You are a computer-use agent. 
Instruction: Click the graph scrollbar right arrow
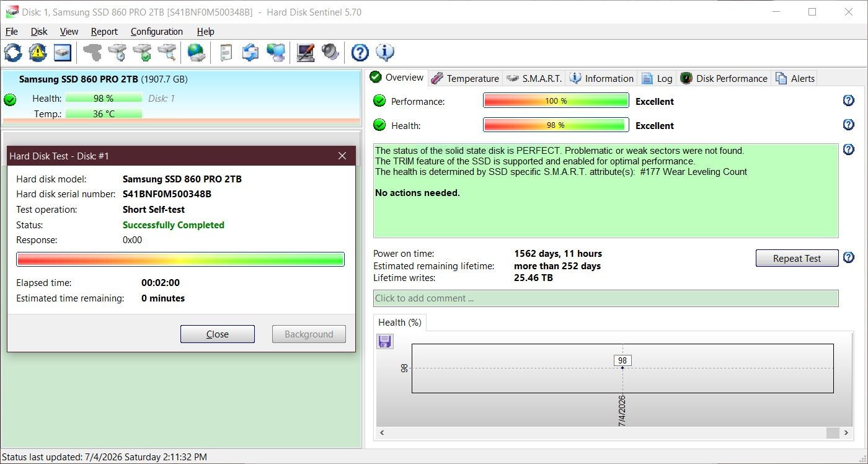846,432
